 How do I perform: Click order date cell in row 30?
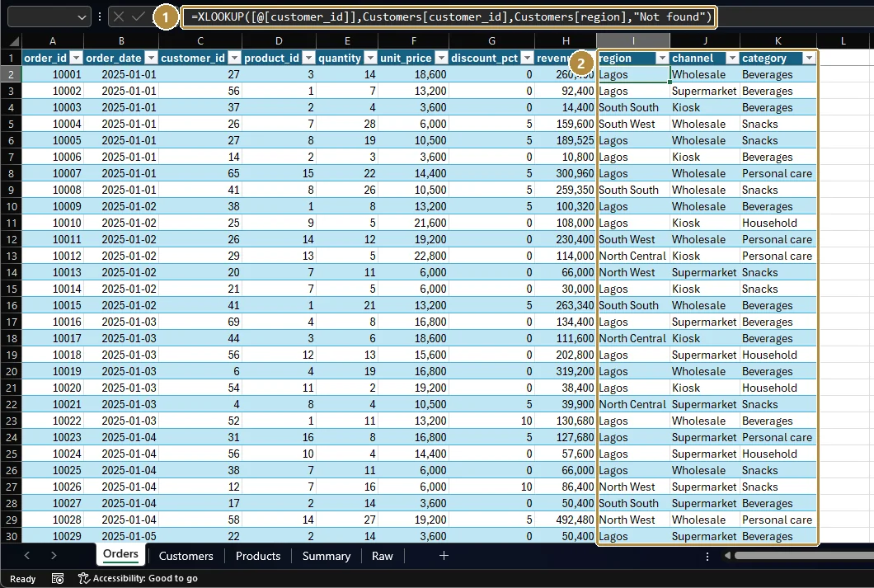[121, 536]
